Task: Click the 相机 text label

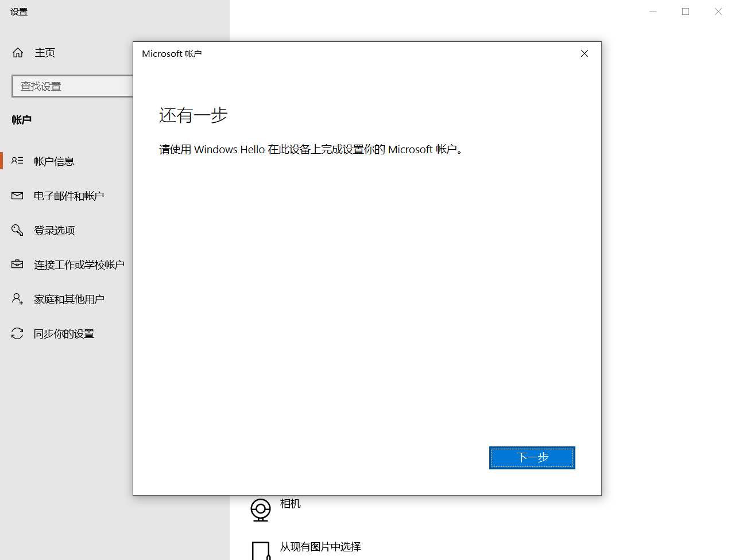Action: tap(290, 504)
